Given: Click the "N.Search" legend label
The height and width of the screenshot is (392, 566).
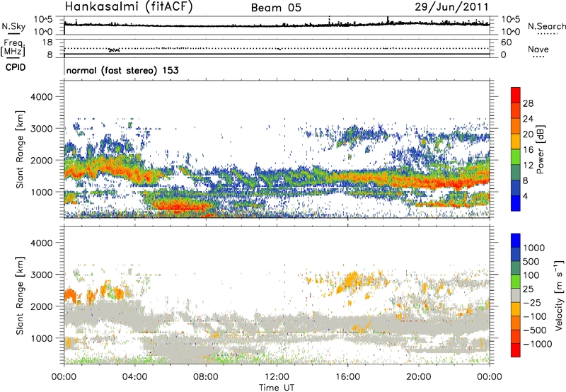Looking at the screenshot, I should 546,26.
